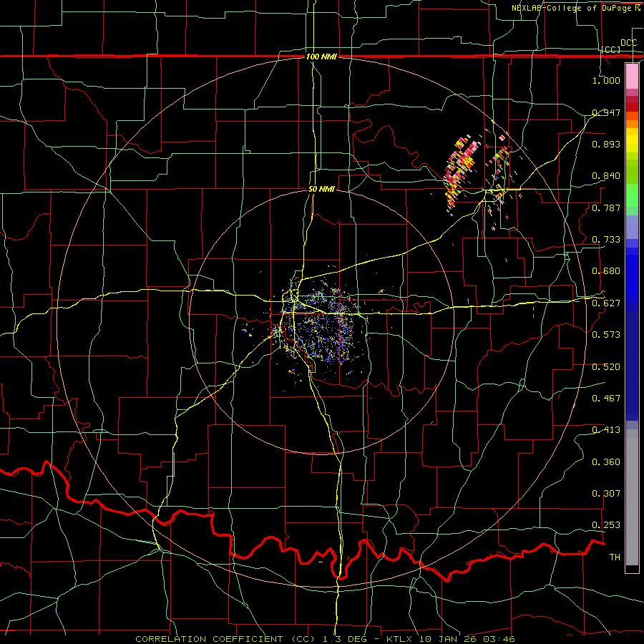Click the TH label on the legend
The image size is (644, 644).
pos(615,557)
